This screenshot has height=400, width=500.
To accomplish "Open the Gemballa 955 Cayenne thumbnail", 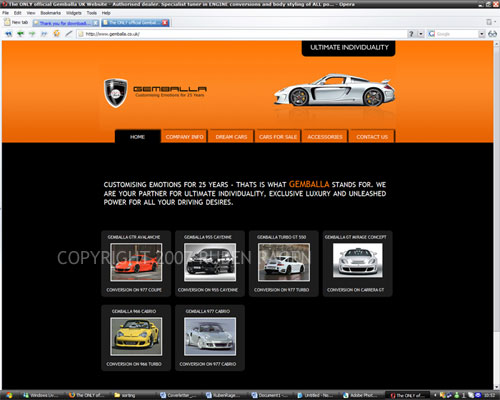I will tap(210, 262).
